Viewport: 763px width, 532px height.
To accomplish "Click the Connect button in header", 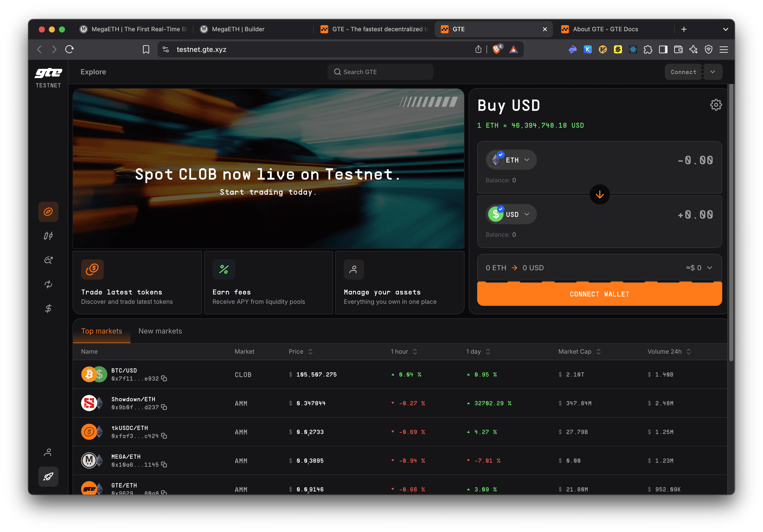I will click(x=683, y=72).
